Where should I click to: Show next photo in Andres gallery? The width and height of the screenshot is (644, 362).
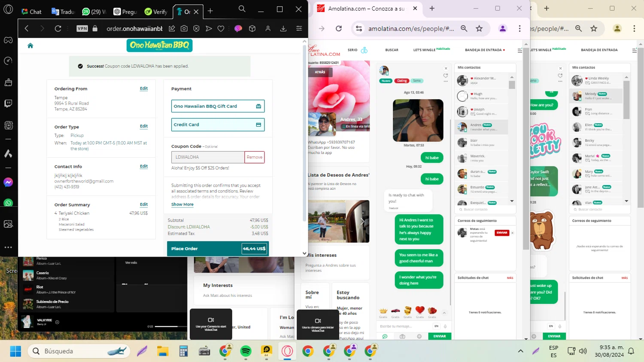[362, 222]
